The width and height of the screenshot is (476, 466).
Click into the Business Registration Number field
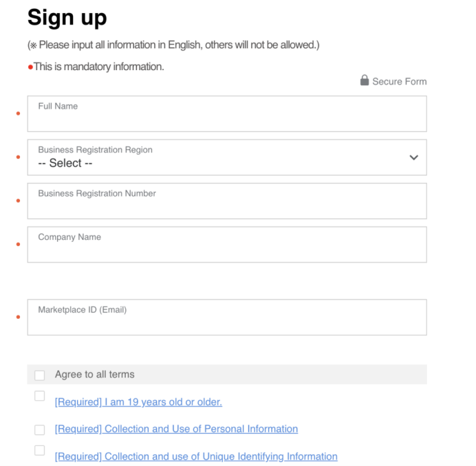coord(227,201)
